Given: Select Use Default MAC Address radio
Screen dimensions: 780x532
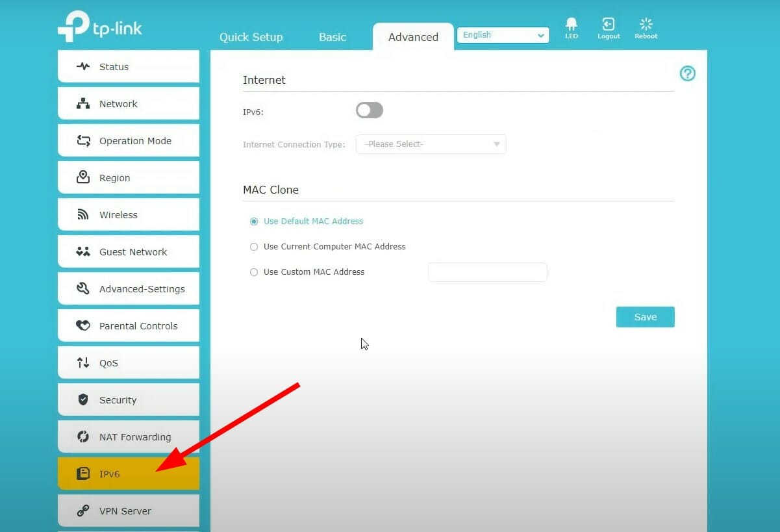Looking at the screenshot, I should tap(254, 222).
